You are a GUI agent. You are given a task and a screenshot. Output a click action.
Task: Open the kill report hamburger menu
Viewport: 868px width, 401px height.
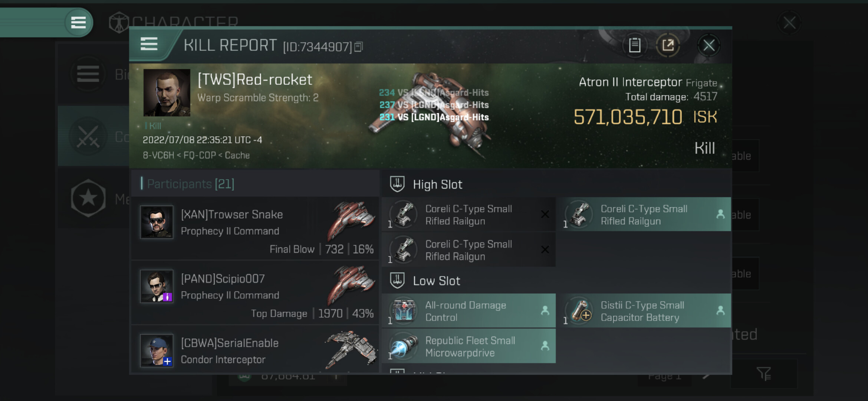pos(149,44)
